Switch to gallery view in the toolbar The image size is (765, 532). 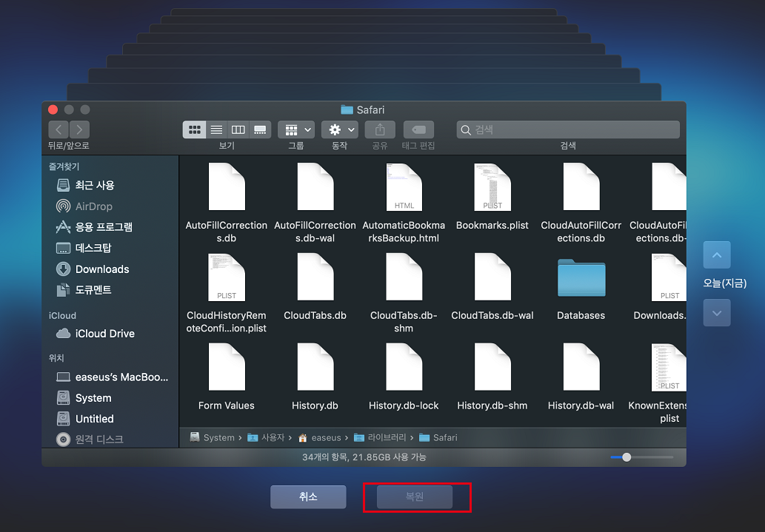point(260,129)
